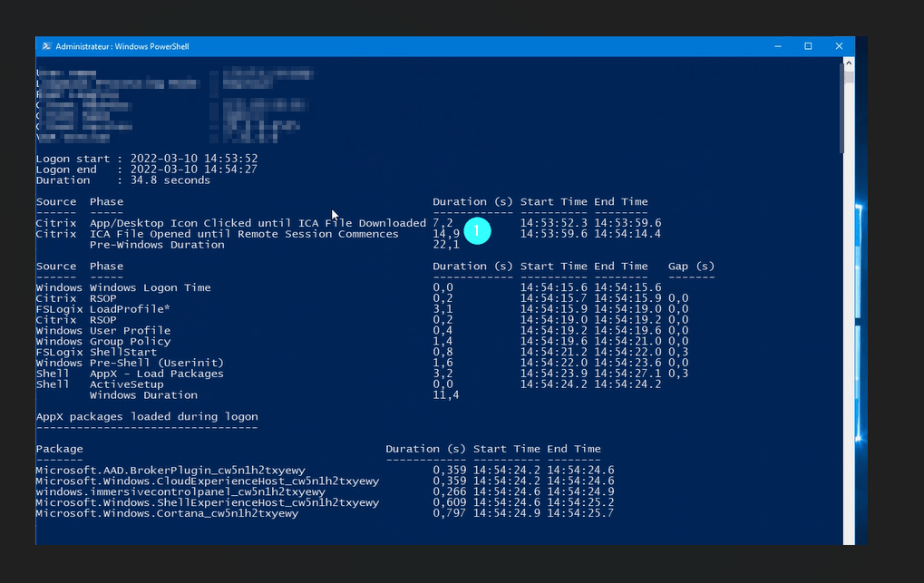
Task: Click the 'Pre-Windows Duration' summary line
Action: [156, 245]
